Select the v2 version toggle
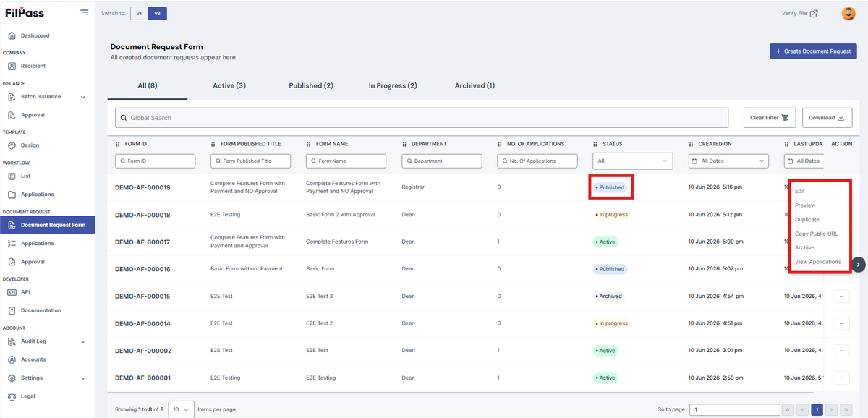 [x=158, y=13]
